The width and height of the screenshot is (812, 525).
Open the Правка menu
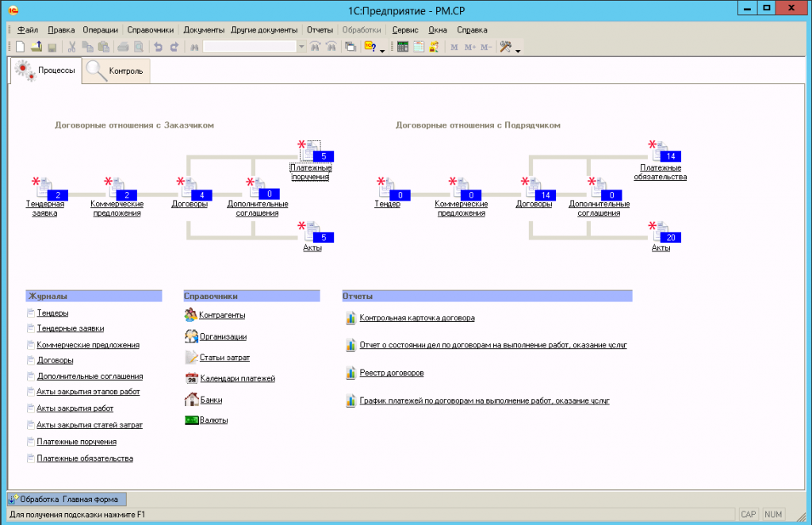tap(61, 30)
